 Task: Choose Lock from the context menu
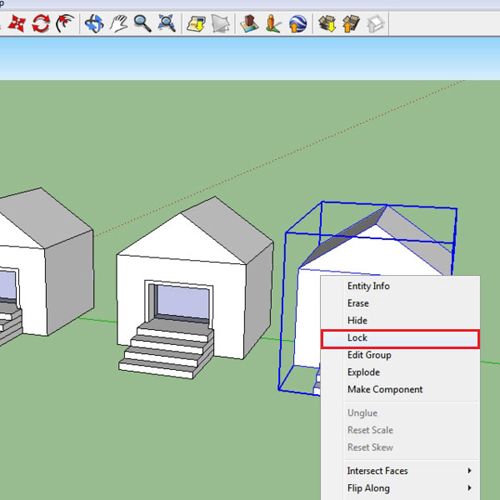tap(400, 339)
